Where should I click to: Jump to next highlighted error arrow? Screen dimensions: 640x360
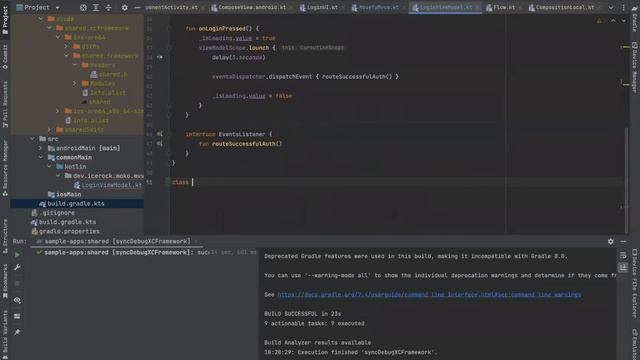623,20
